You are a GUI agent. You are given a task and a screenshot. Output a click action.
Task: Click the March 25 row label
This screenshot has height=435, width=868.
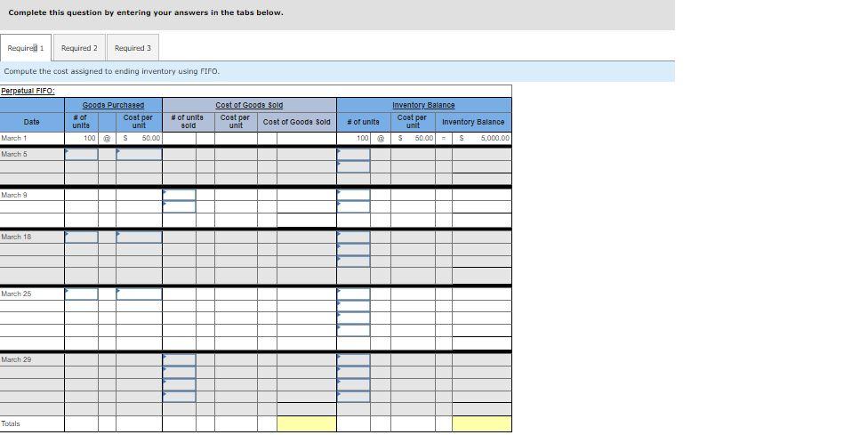pyautogui.click(x=16, y=294)
